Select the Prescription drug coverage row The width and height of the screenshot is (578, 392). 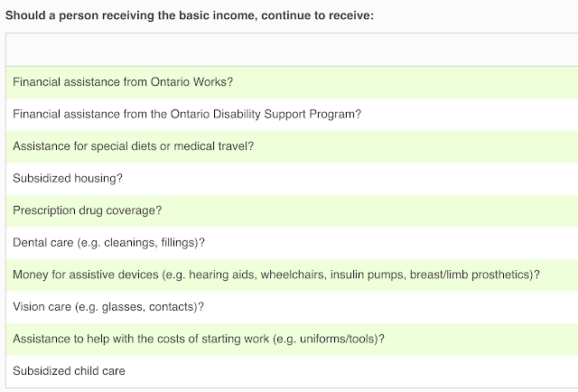click(88, 210)
